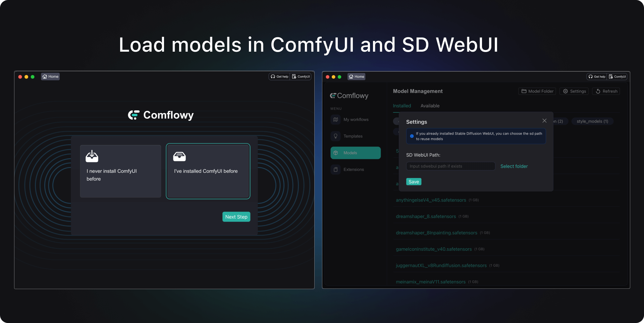Select 'I never install ComfyUI before' card

121,171
